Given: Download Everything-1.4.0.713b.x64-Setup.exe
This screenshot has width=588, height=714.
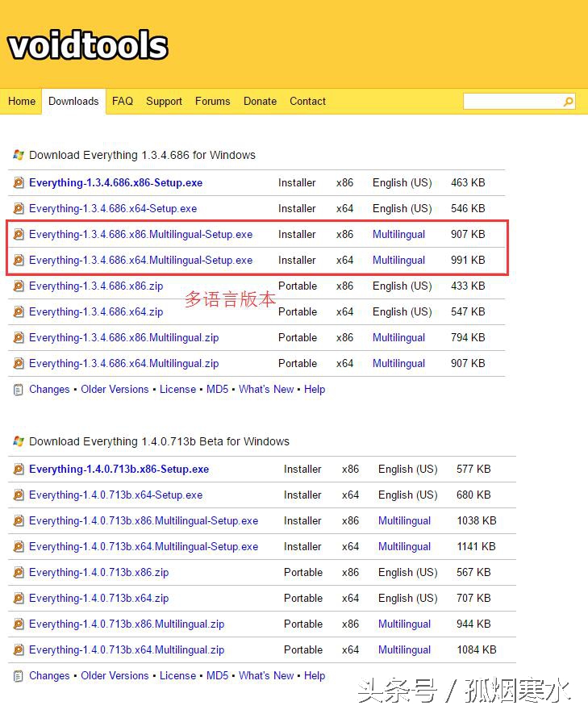Looking at the screenshot, I should 115,495.
